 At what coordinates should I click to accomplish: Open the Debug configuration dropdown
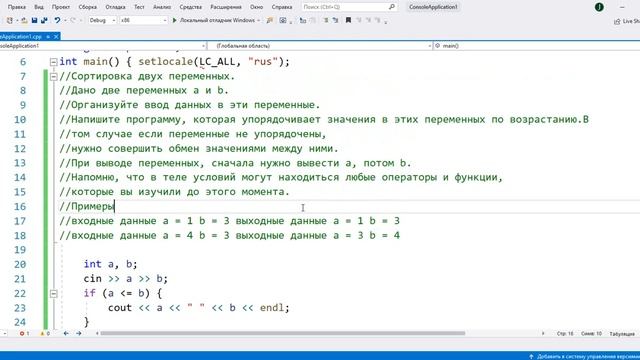click(102, 20)
